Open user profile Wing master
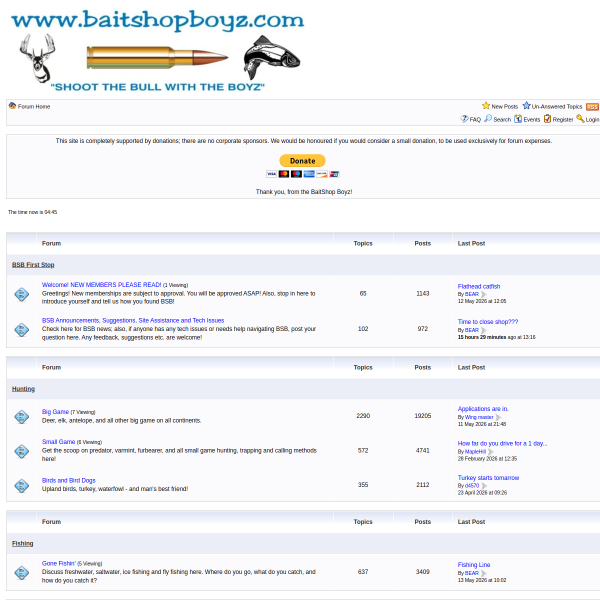This screenshot has width=600, height=600. tap(479, 417)
